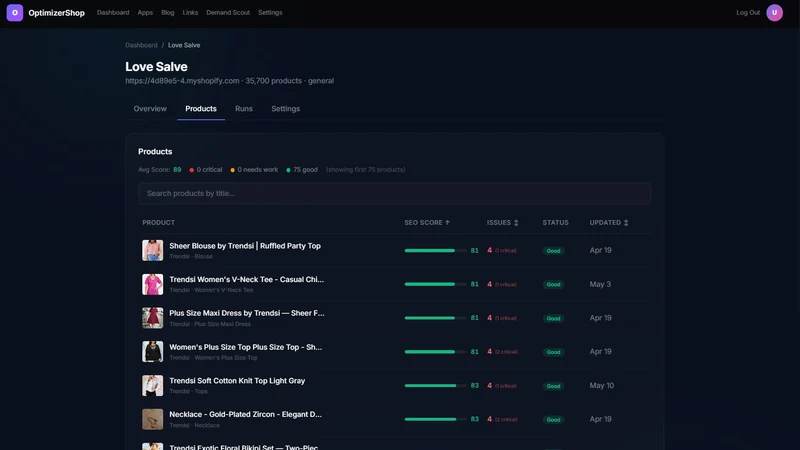
Task: Open Trendsi Soft Cotton Knit Top Light Gray
Action: (237, 381)
